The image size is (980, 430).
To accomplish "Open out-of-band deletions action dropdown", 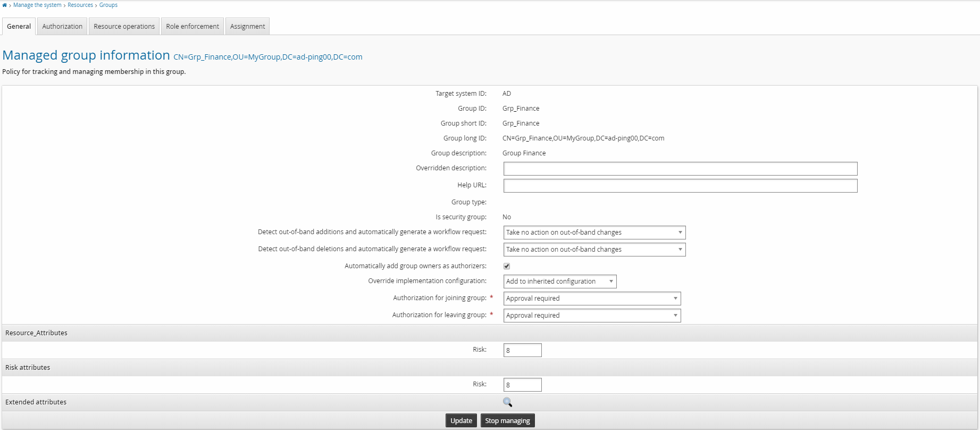I will pos(594,250).
